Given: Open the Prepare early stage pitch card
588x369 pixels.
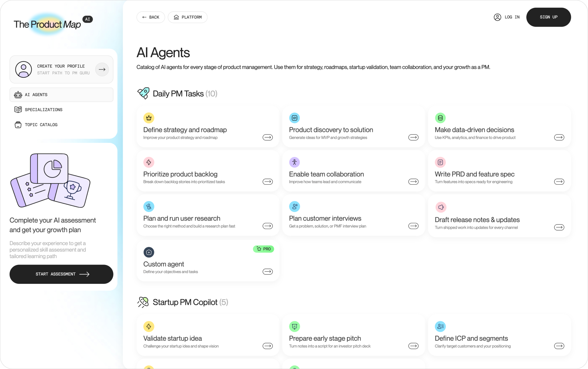Looking at the screenshot, I should [353, 336].
